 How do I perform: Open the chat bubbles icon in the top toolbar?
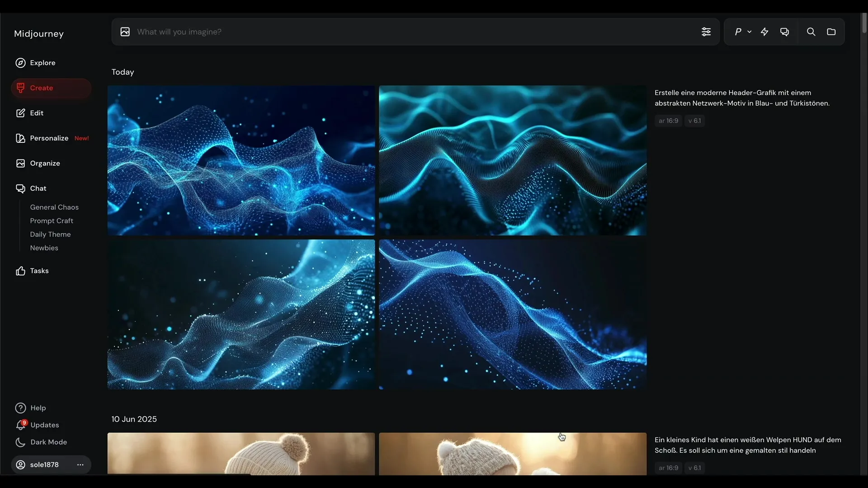tap(784, 32)
